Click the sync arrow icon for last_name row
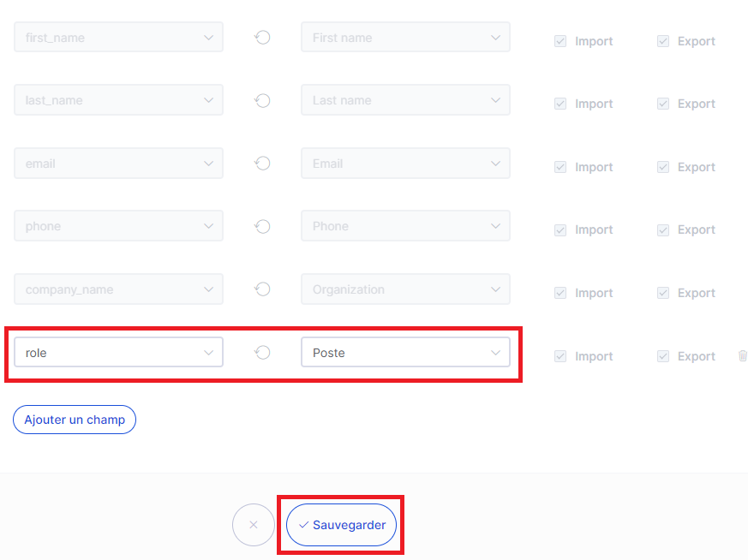The image size is (754, 560). click(x=262, y=100)
